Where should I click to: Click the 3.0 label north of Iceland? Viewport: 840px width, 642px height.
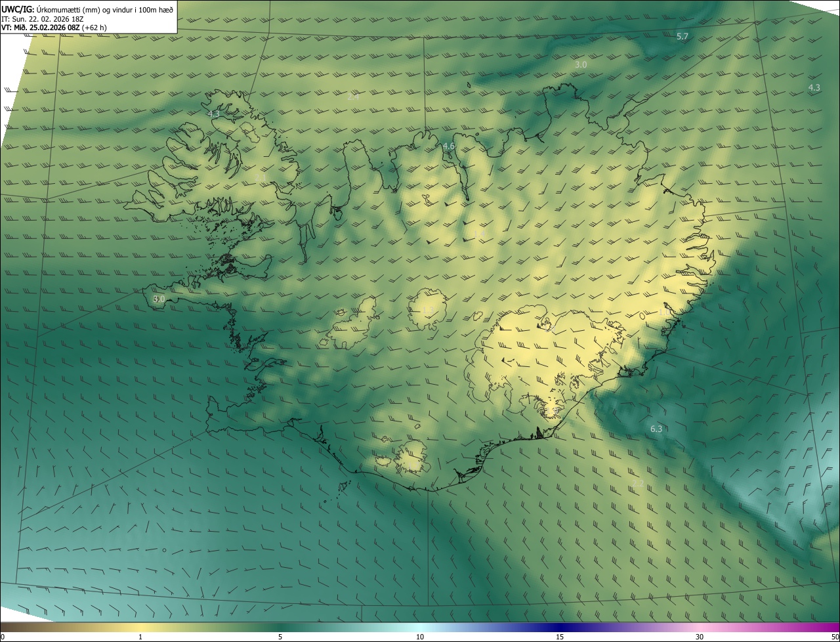point(581,64)
